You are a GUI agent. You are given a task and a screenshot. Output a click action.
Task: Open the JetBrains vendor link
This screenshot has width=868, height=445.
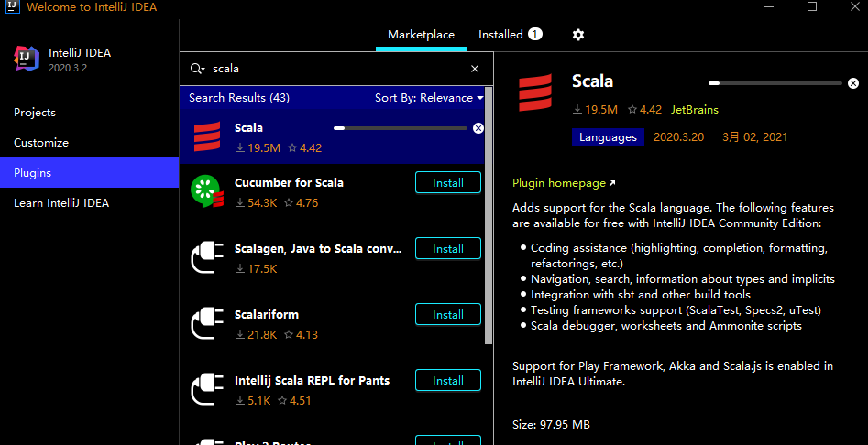tap(695, 110)
